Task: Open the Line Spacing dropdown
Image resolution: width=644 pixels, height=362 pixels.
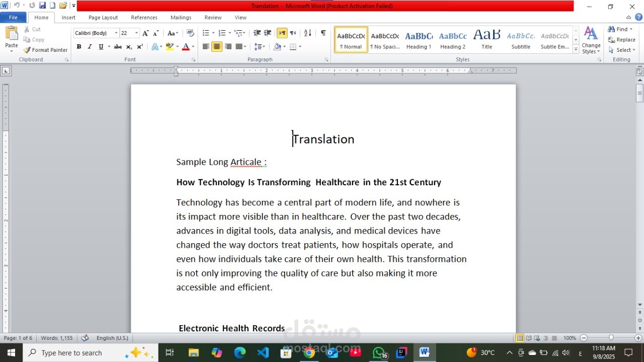Action: coord(260,47)
